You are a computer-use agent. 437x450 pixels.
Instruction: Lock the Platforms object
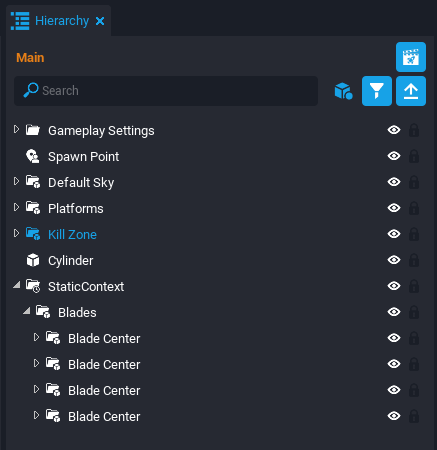pos(414,208)
